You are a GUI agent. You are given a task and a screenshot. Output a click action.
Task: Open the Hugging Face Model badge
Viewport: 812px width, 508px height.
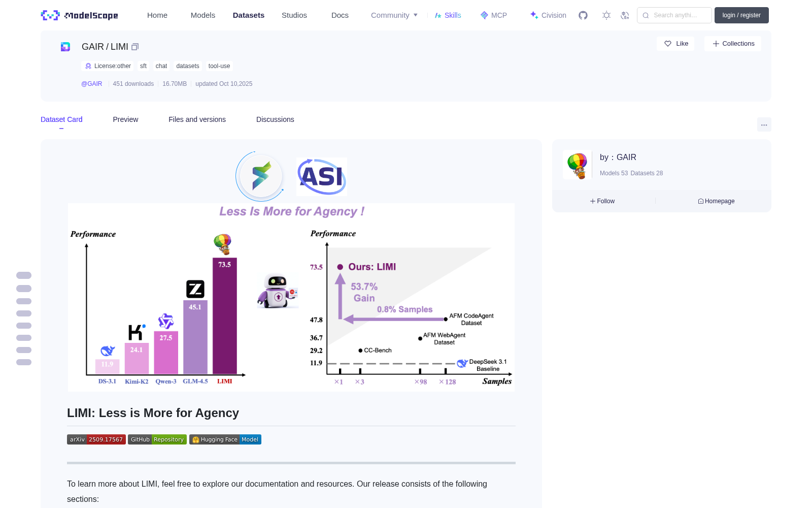point(225,439)
